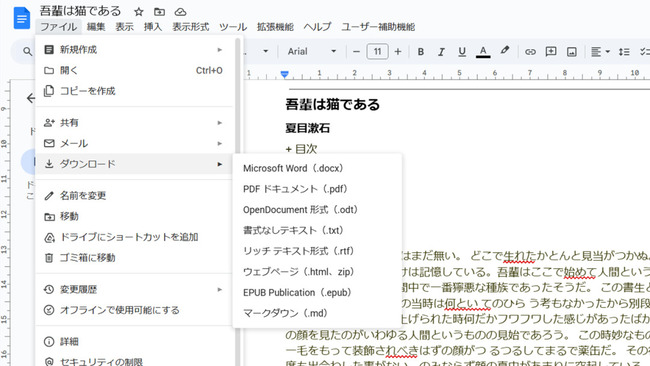Open the 表示 menu

click(x=124, y=27)
